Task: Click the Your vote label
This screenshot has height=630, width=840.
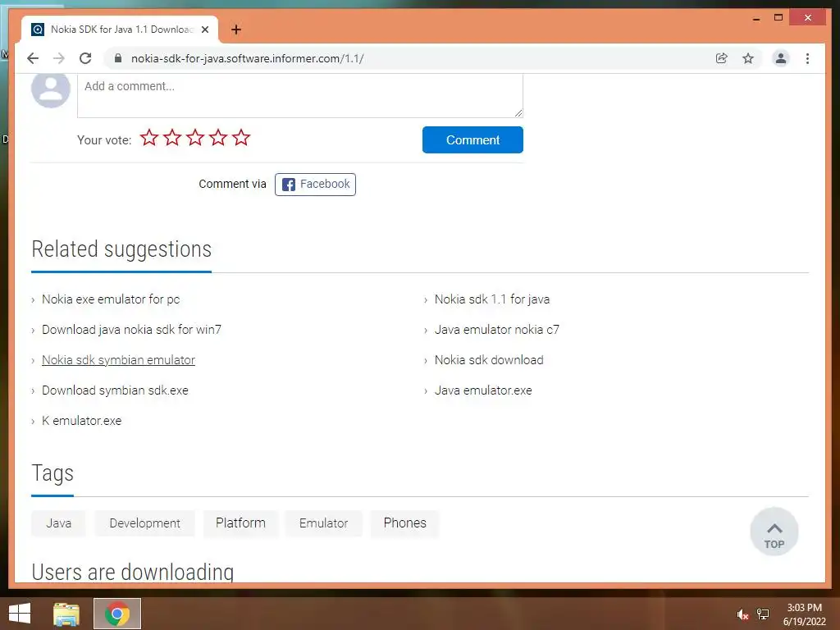Action: point(104,140)
